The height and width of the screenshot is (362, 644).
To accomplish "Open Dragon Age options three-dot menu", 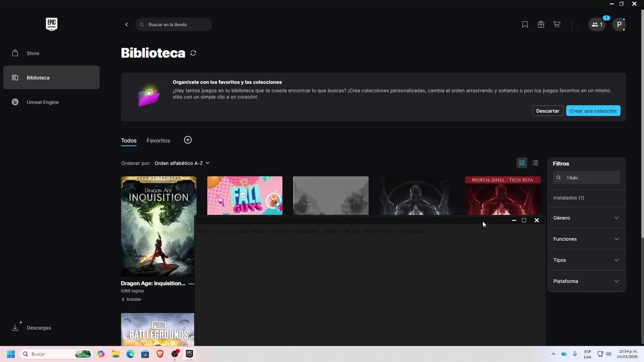I will [191, 284].
